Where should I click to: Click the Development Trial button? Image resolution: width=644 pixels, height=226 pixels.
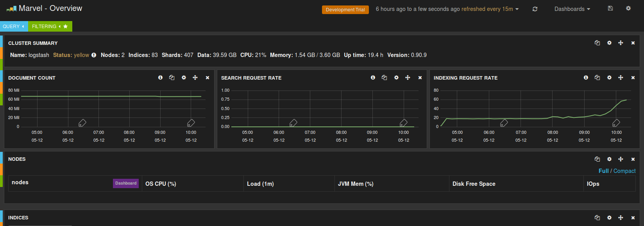pos(345,10)
